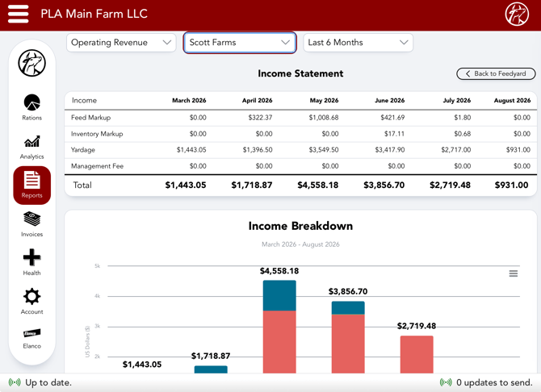Open Account settings gear in the sidebar

(31, 302)
